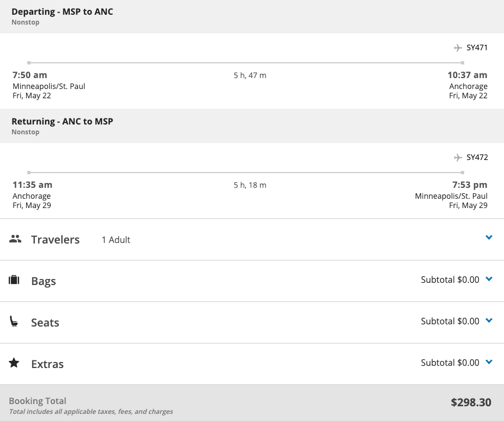504x421 pixels.
Task: Expand the Extras section chevron
Action: [489, 362]
